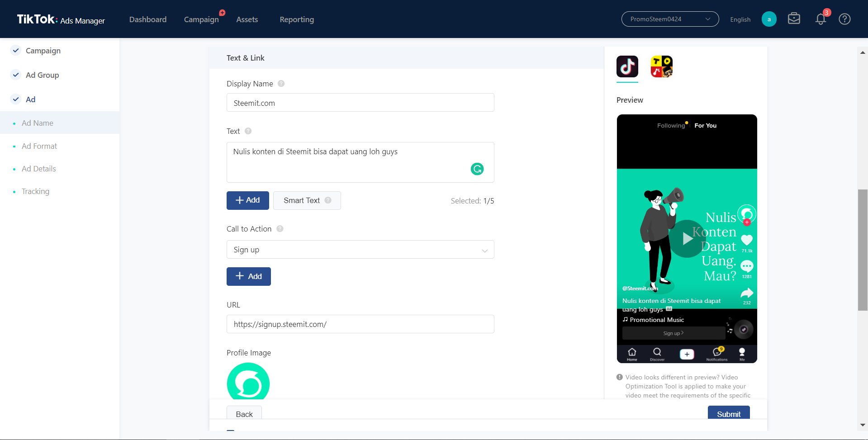
Task: Click the Home icon in phone preview
Action: click(x=632, y=354)
